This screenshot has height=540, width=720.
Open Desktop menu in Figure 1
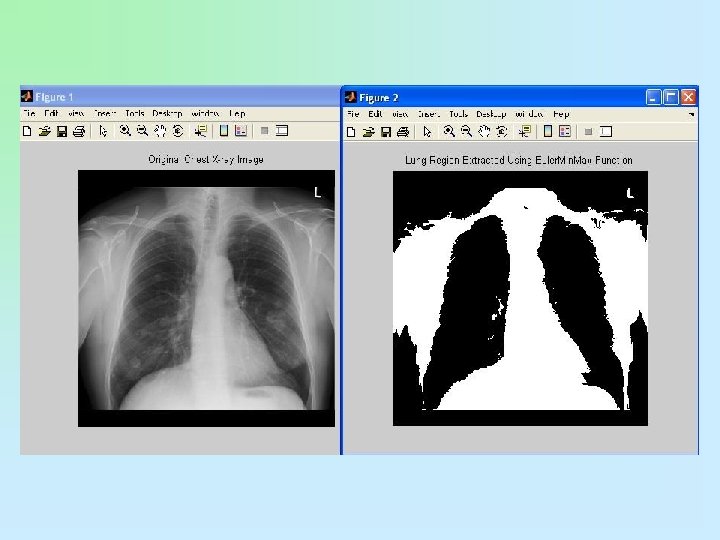pyautogui.click(x=168, y=113)
